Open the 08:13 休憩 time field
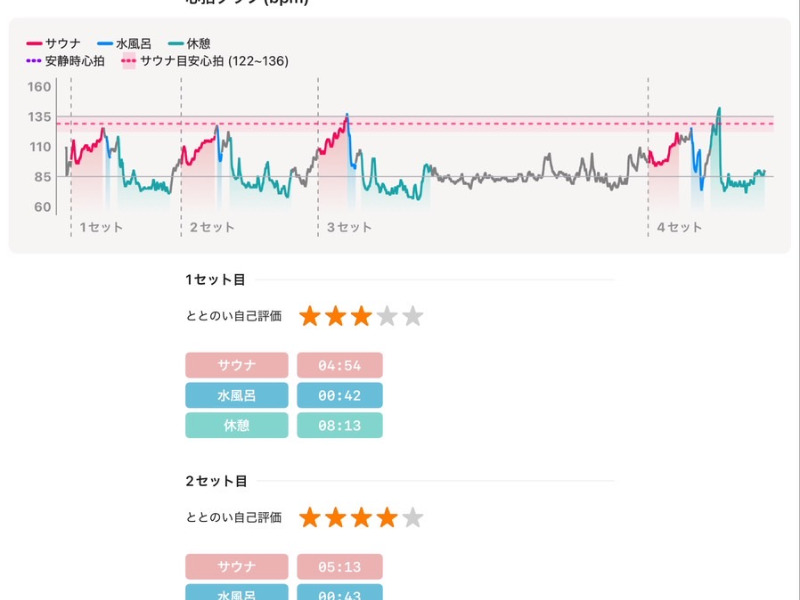 point(340,425)
